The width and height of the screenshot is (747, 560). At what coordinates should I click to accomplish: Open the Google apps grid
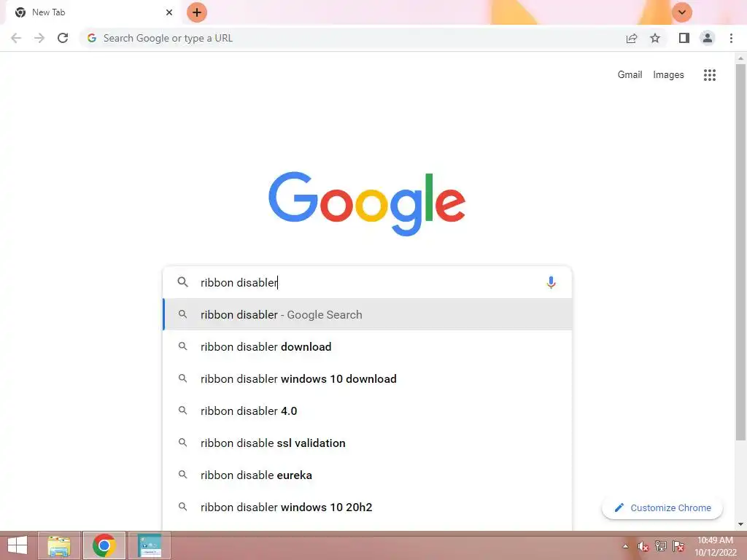point(709,75)
